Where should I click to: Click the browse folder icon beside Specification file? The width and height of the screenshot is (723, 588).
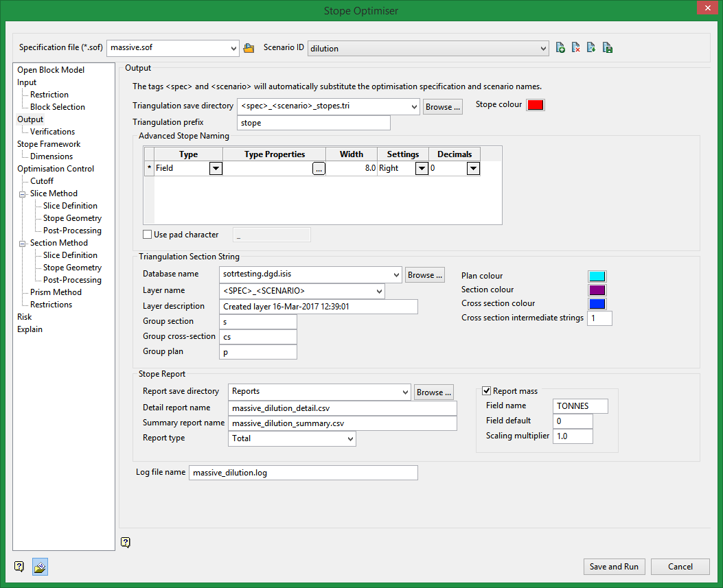(249, 48)
